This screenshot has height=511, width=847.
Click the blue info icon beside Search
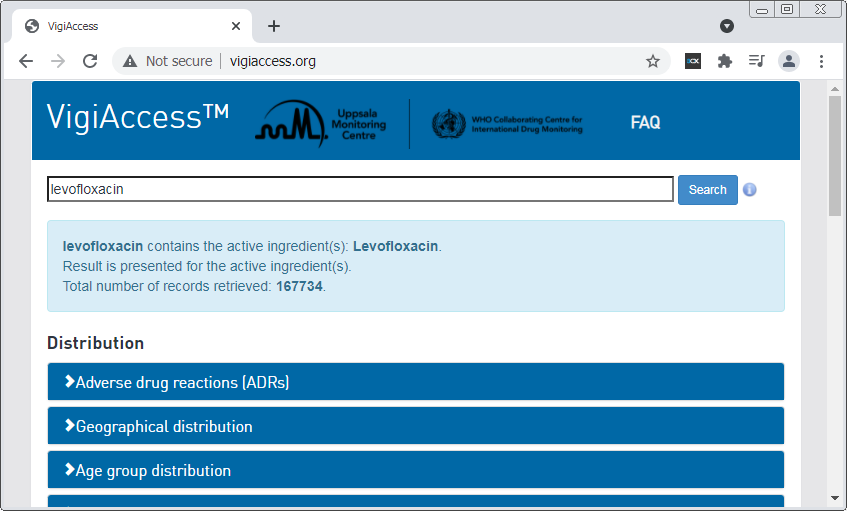(x=749, y=190)
